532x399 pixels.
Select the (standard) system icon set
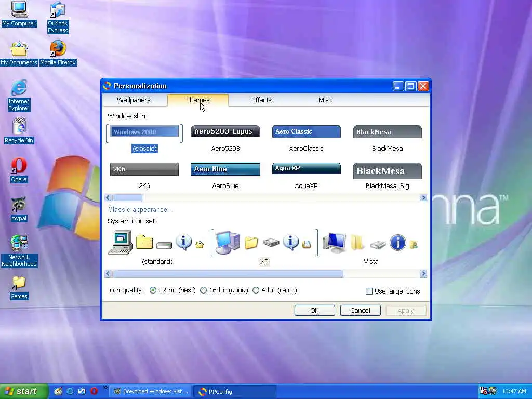click(157, 247)
